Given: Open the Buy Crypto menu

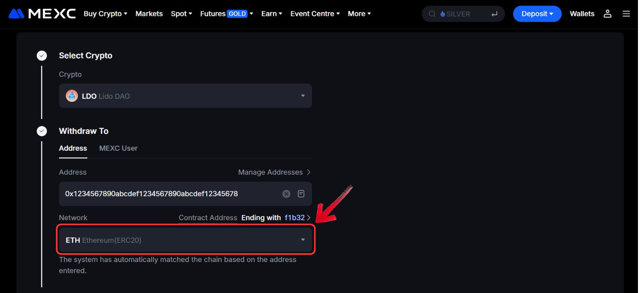Looking at the screenshot, I should coord(105,14).
